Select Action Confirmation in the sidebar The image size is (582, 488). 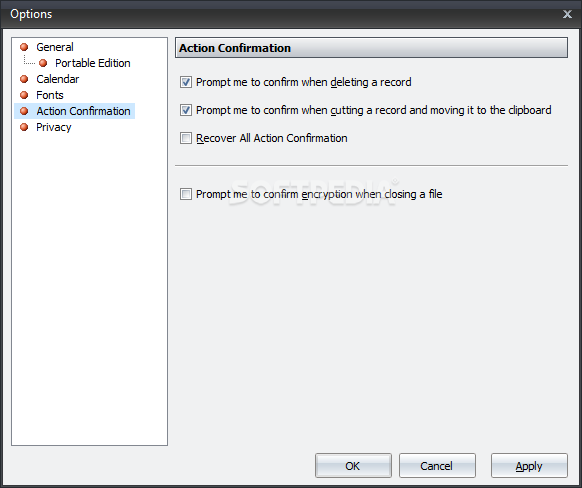coord(83,111)
